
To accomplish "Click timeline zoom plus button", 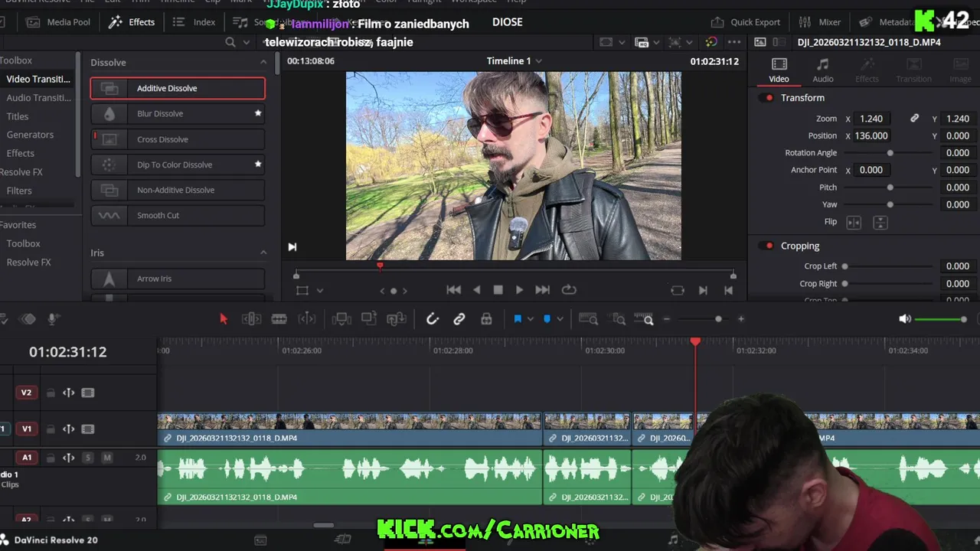I will [x=740, y=319].
